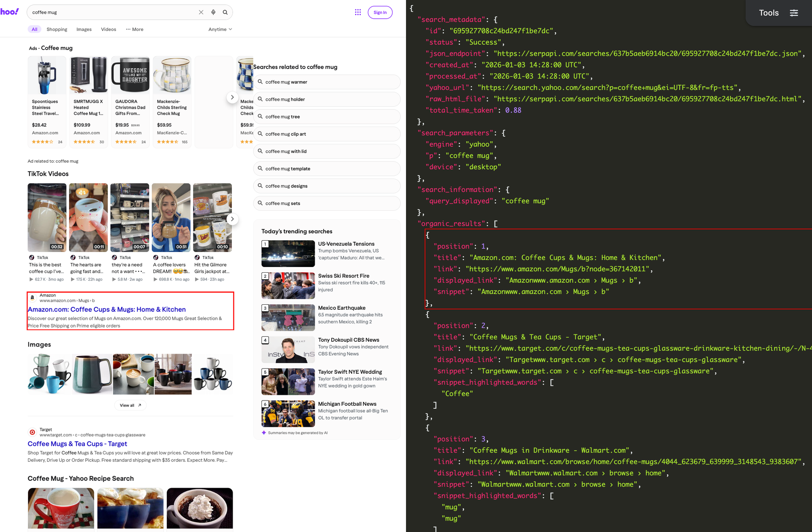Search related term coffee mug tree
The image size is (812, 532).
click(327, 116)
